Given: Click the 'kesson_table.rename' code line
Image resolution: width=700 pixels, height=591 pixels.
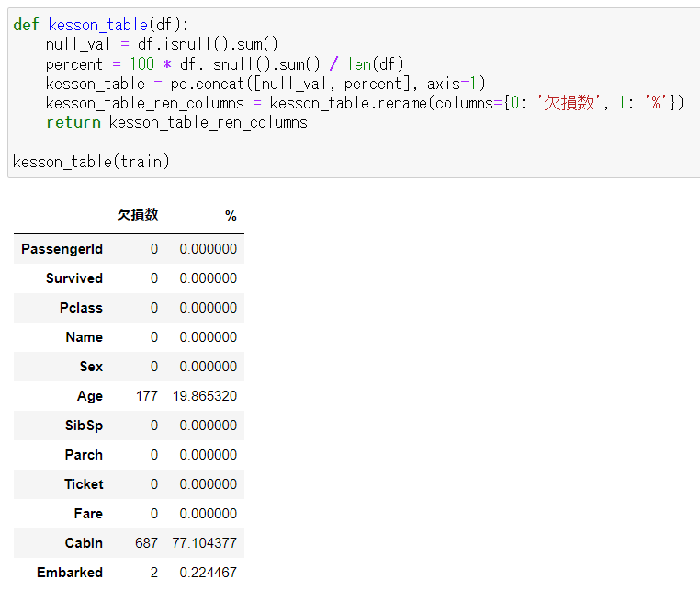Looking at the screenshot, I should coord(365,103).
